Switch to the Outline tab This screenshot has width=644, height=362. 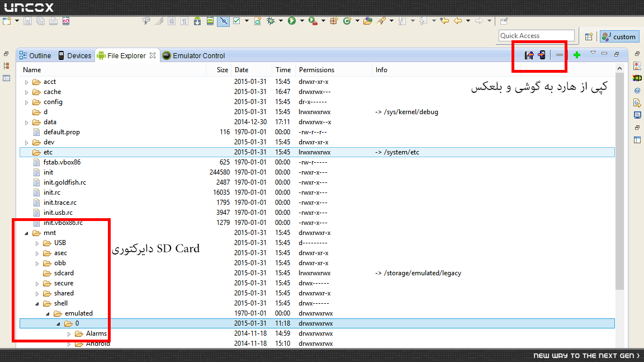35,55
